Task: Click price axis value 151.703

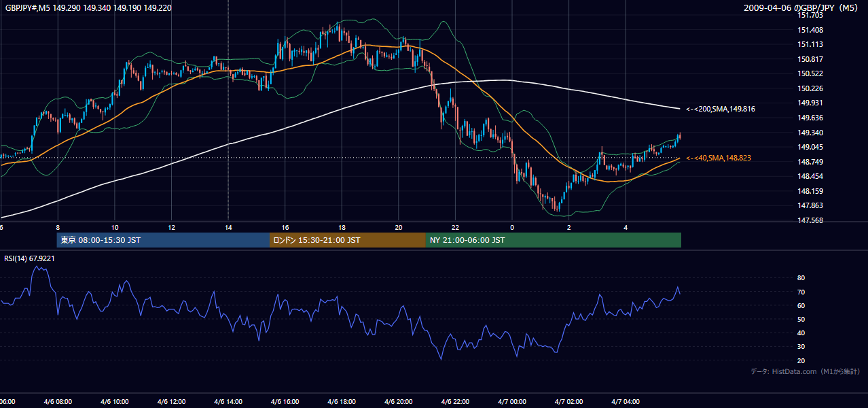Action: (810, 15)
